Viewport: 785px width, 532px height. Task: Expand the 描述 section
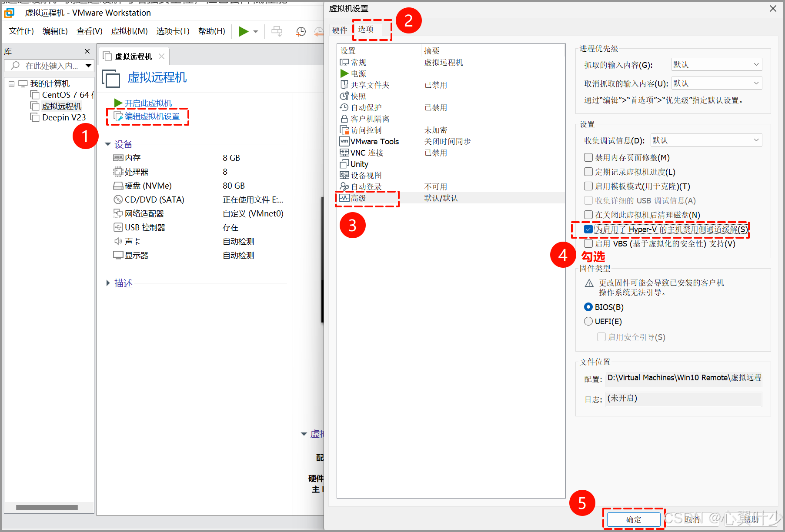tap(108, 283)
